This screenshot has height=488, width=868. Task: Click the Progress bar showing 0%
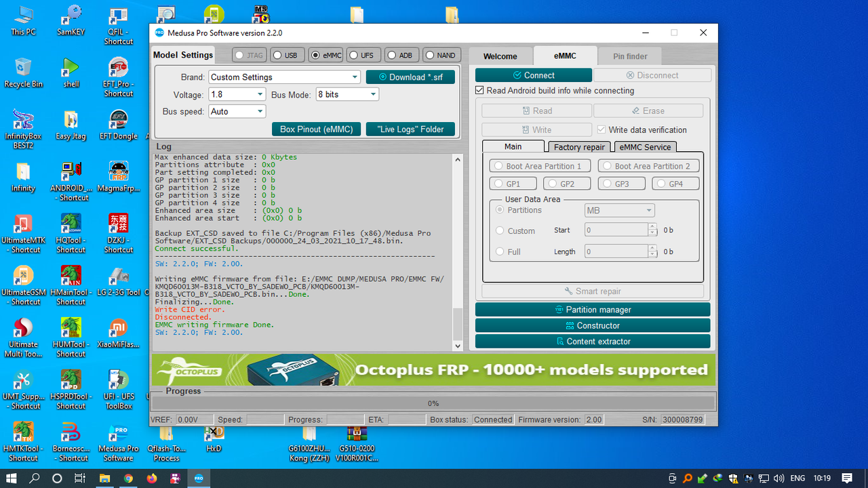(x=433, y=403)
